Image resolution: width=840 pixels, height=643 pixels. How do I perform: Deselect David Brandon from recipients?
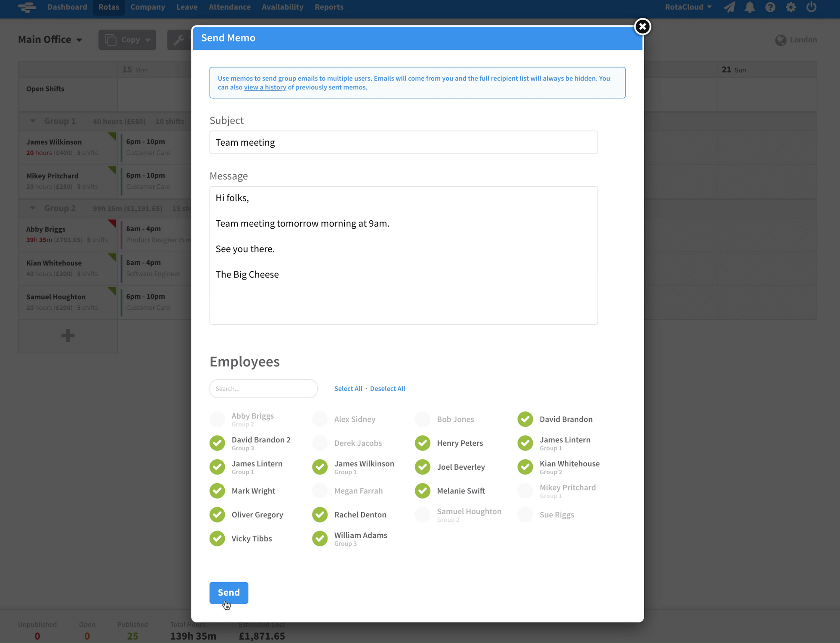[x=525, y=419]
